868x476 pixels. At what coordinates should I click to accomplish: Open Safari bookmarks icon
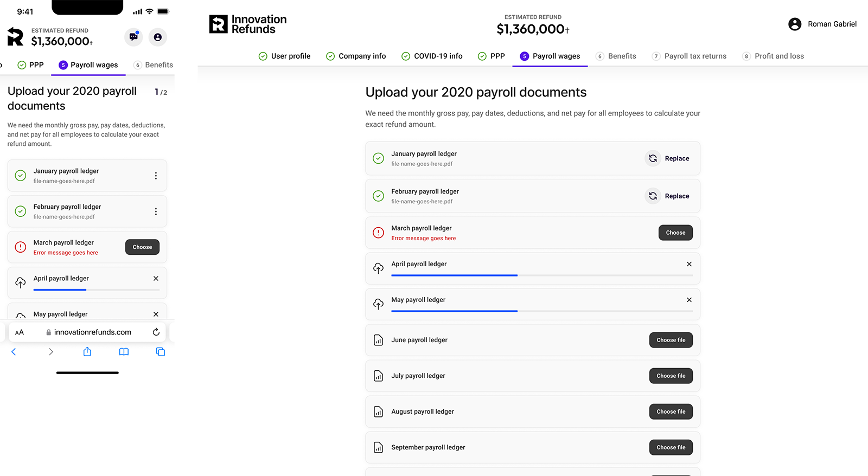click(x=124, y=352)
